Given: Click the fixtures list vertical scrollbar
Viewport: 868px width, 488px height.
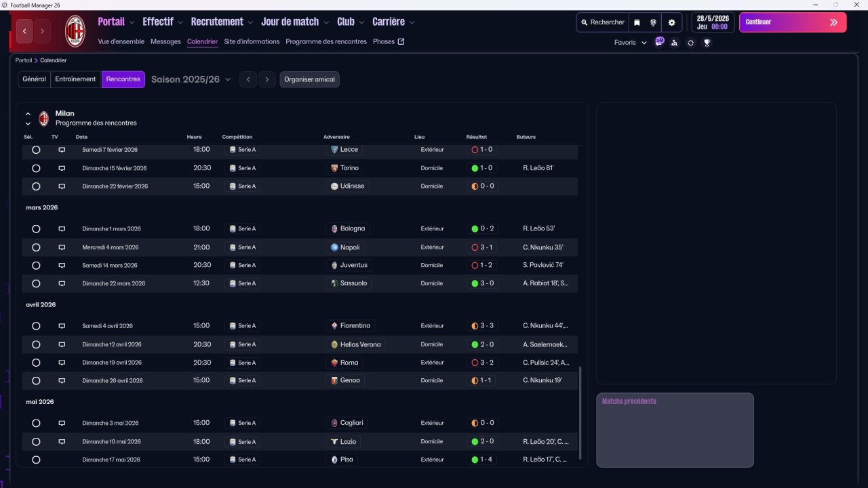Looking at the screenshot, I should click(x=580, y=413).
